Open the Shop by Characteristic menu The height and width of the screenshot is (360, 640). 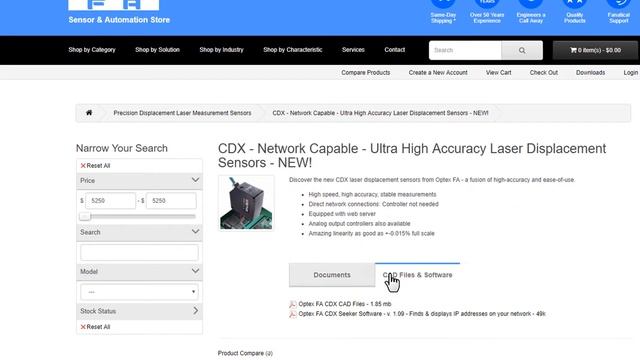point(293,50)
